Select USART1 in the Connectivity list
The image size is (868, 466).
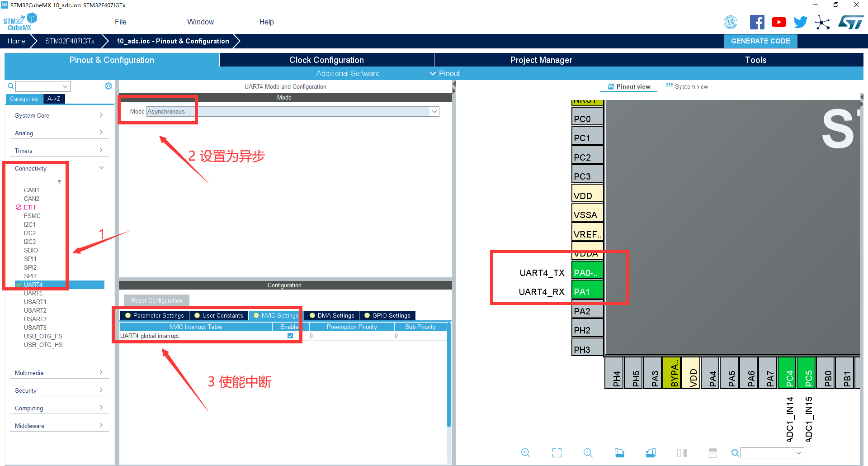click(x=35, y=302)
